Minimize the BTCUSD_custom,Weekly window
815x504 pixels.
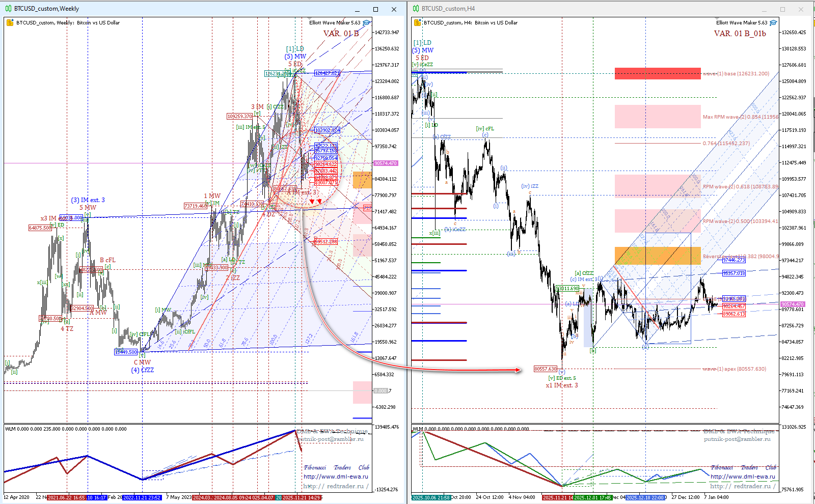[x=358, y=9]
